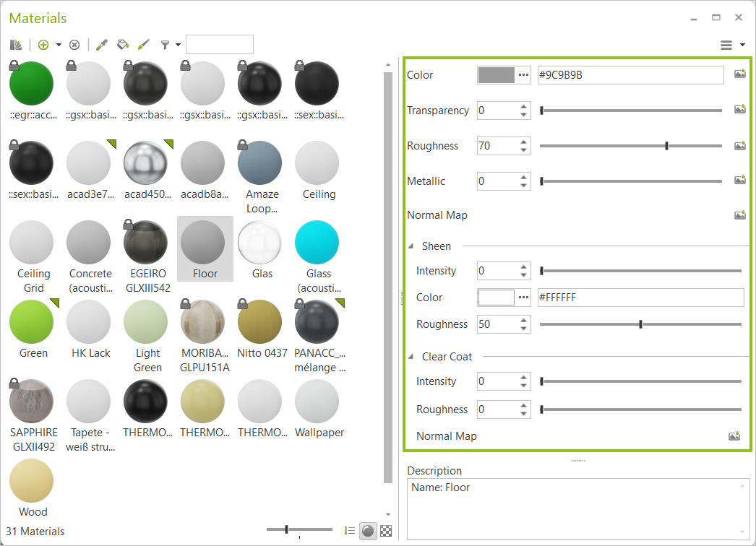756x546 pixels.
Task: Enable the checkered background preview
Action: click(x=385, y=530)
